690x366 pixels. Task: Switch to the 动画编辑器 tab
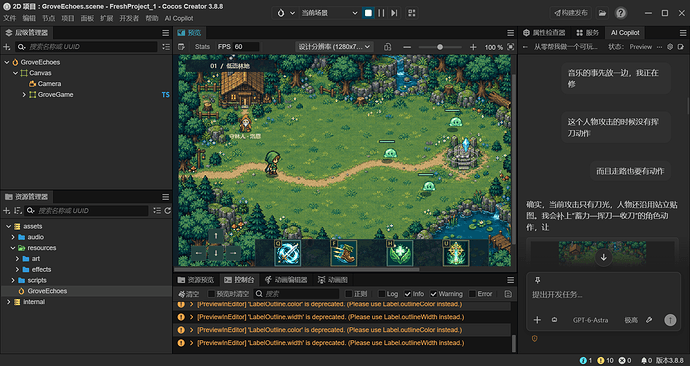tap(286, 280)
